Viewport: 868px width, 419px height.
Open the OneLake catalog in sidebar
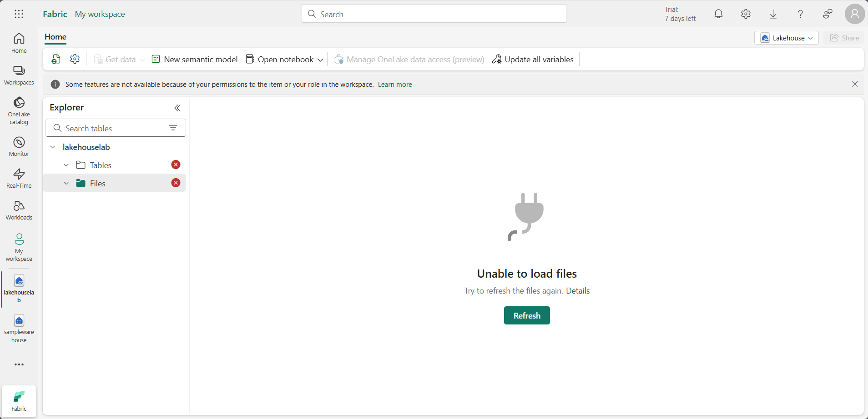[x=19, y=110]
